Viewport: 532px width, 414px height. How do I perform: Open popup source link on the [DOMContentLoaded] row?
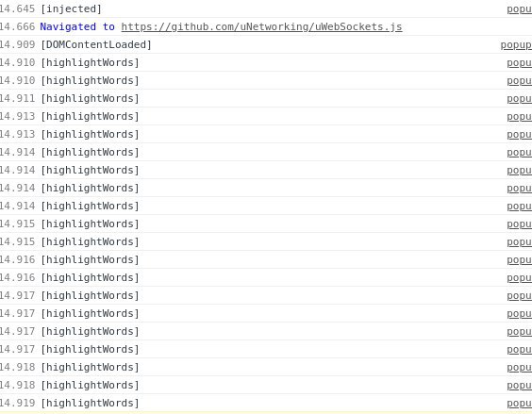pyautogui.click(x=516, y=44)
